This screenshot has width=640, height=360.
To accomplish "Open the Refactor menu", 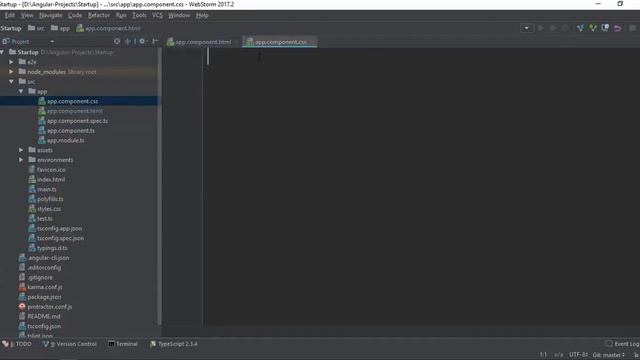I will (99, 15).
